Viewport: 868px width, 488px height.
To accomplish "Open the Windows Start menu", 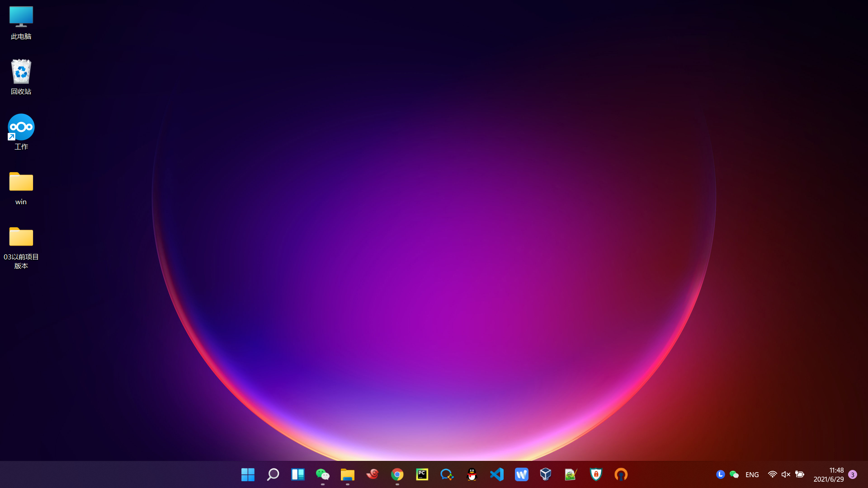I will coord(248,474).
